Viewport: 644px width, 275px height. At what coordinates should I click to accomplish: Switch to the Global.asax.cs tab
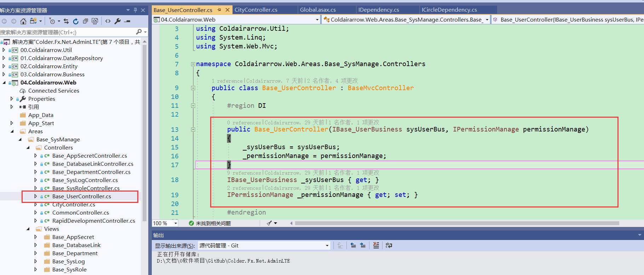[x=318, y=10]
